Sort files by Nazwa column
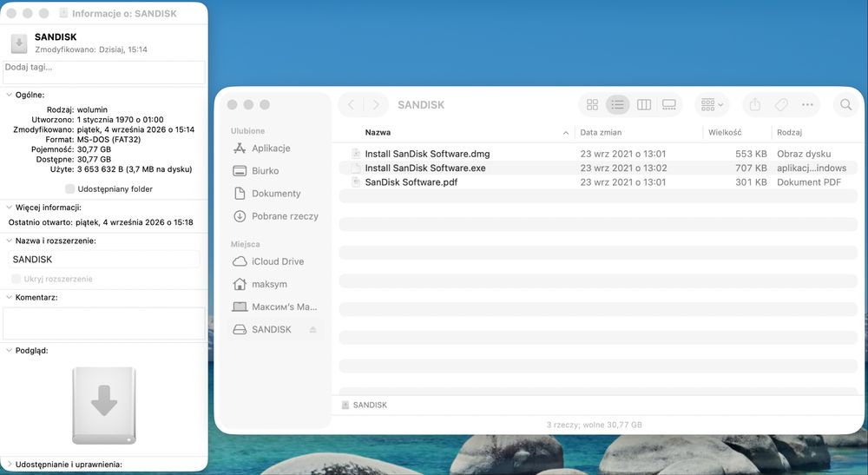The height and width of the screenshot is (475, 868). point(378,132)
